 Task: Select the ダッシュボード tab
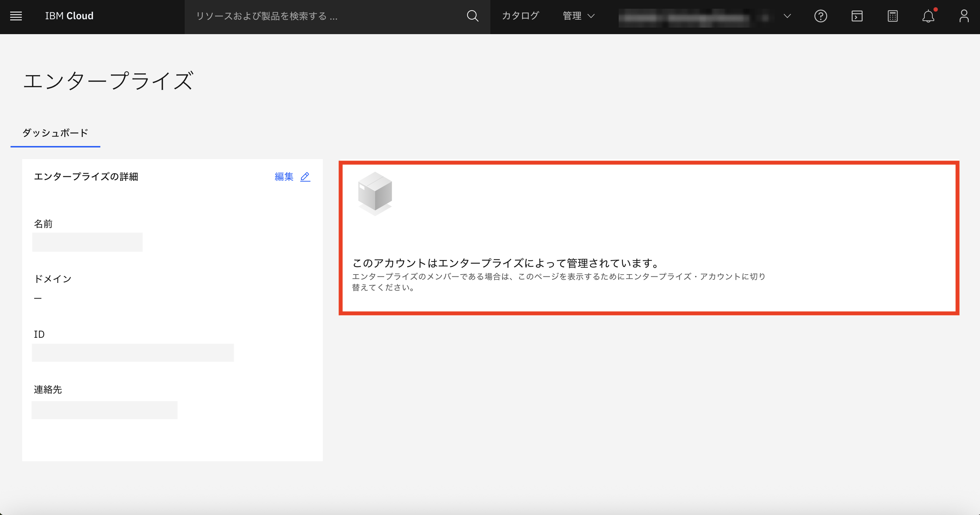(x=55, y=133)
